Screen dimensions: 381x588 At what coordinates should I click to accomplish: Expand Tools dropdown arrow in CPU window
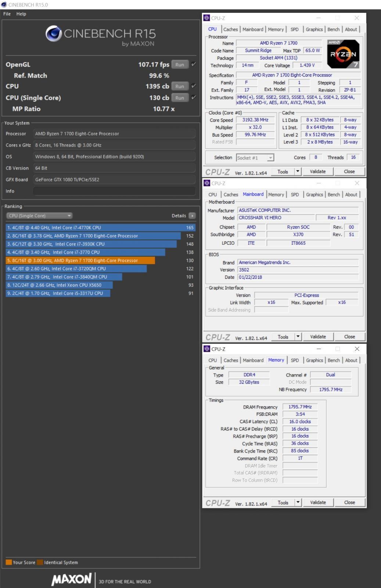(x=298, y=172)
